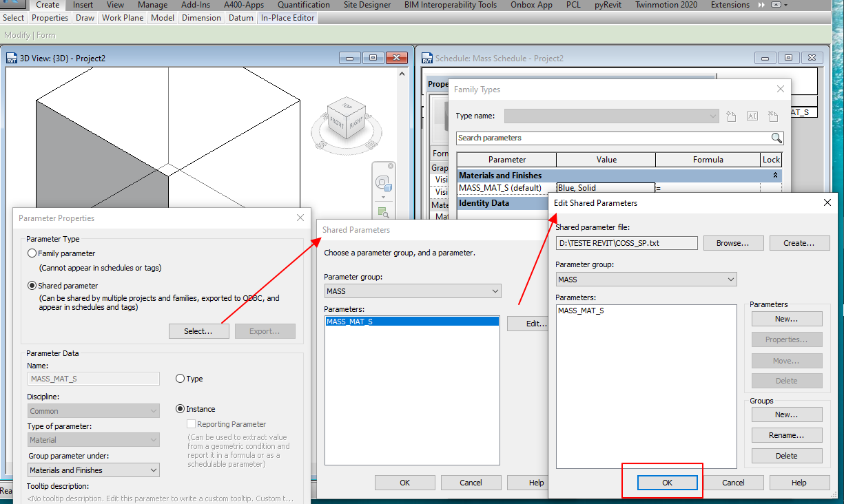Rename the type using the AI rename icon

752,116
